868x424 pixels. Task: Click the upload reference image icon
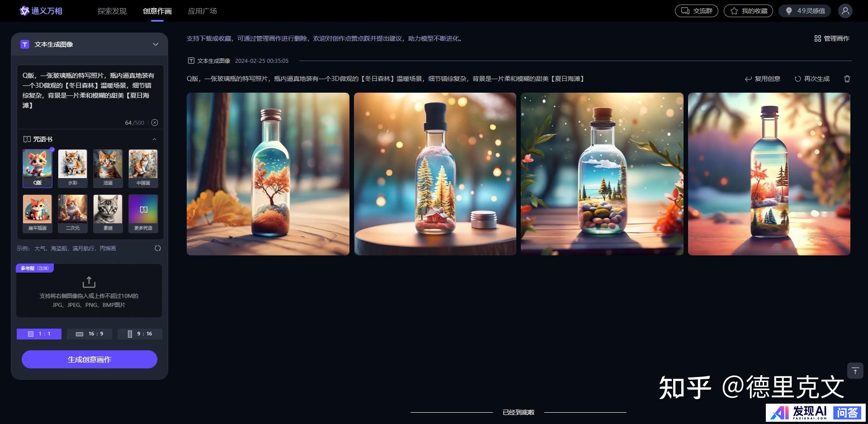point(89,282)
